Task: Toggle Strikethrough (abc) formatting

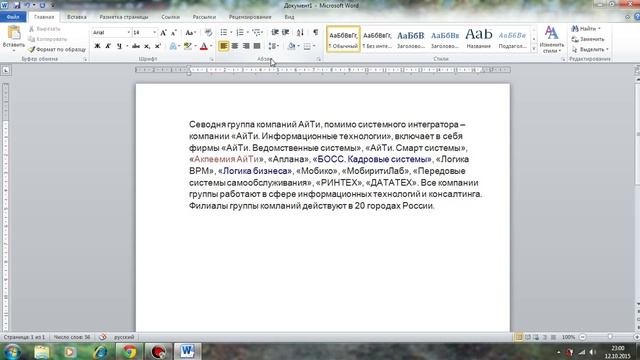Action: pyautogui.click(x=136, y=46)
